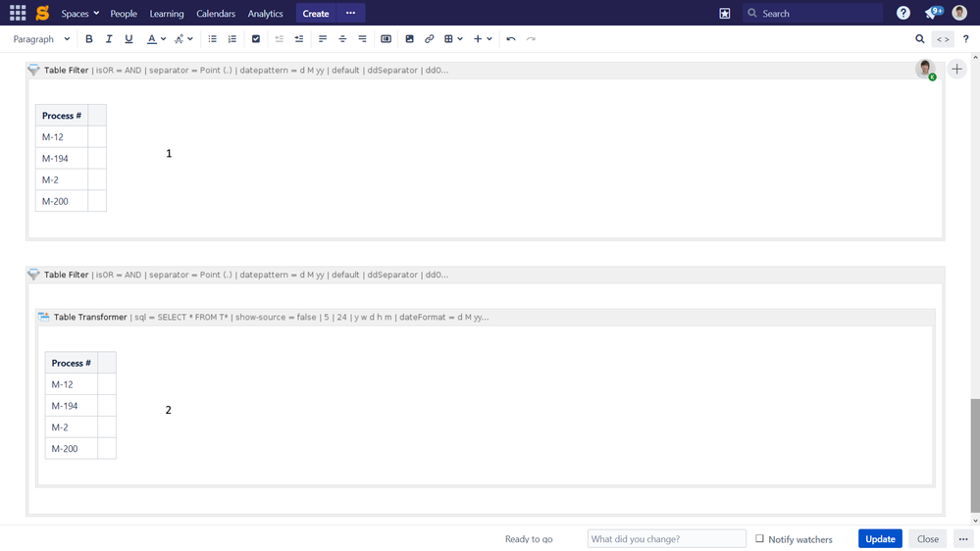Open the Paragraph style dropdown
Image resolution: width=980 pixels, height=551 pixels.
(41, 39)
